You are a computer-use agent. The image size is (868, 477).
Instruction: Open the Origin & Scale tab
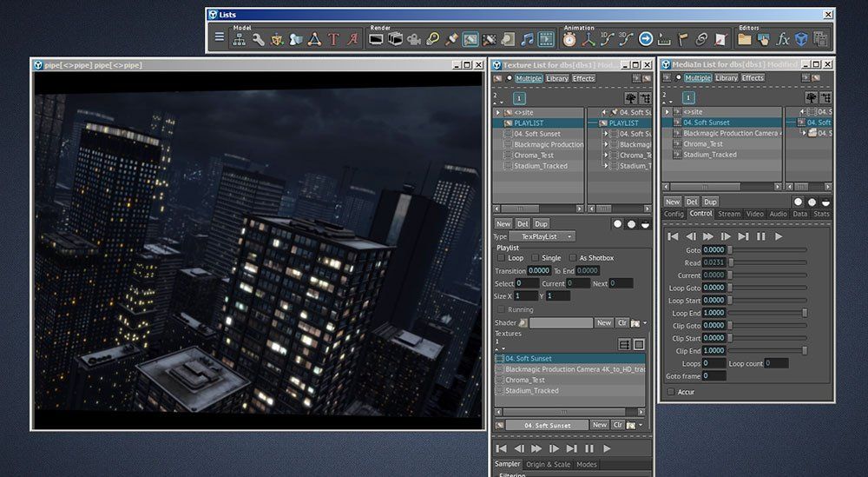tap(549, 465)
